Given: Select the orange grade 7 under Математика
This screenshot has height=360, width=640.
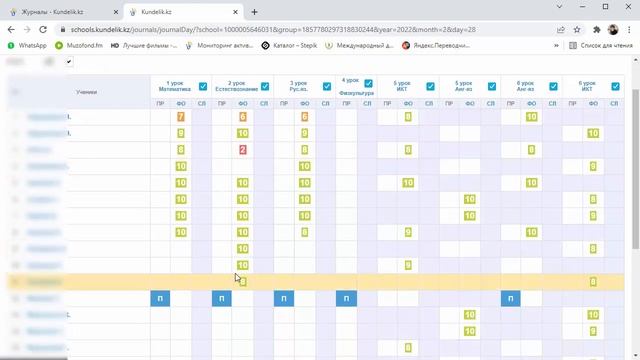Looking at the screenshot, I should tap(181, 117).
